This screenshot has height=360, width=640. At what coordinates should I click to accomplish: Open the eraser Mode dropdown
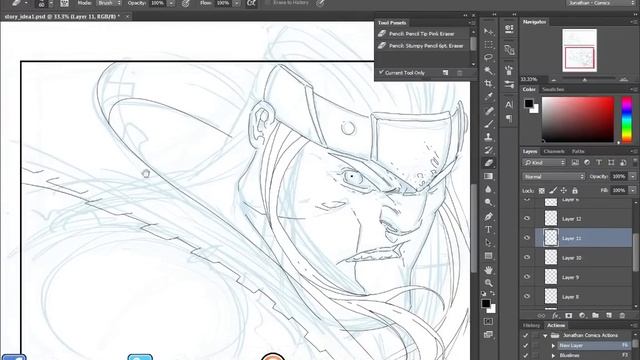coord(109,3)
